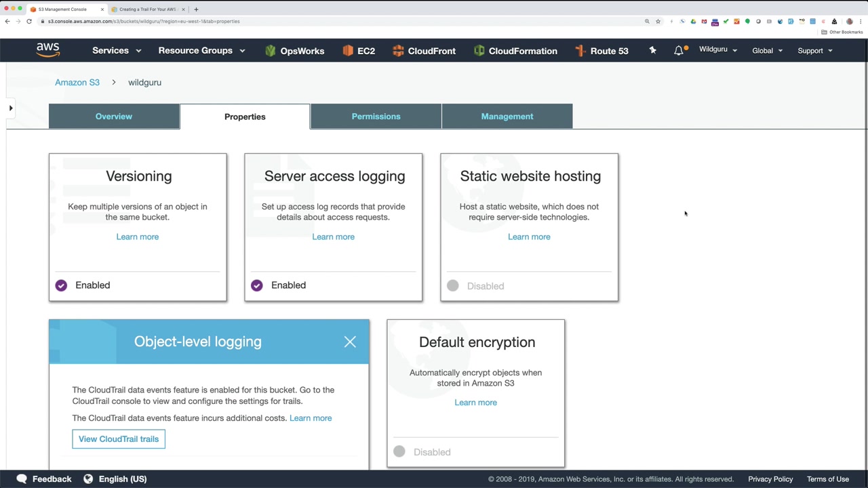Screen dimensions: 868x488
Task: Click the zoom magnifier icon in address bar
Action: (x=647, y=21)
